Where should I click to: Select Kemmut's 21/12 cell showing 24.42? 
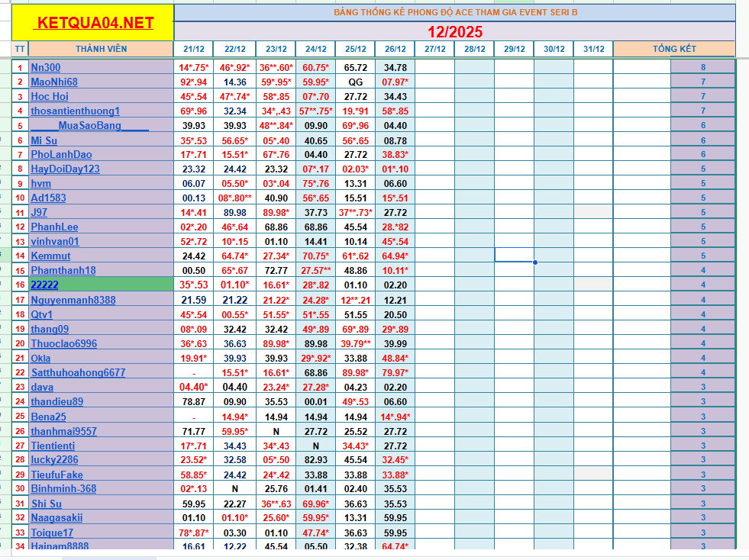pos(193,256)
